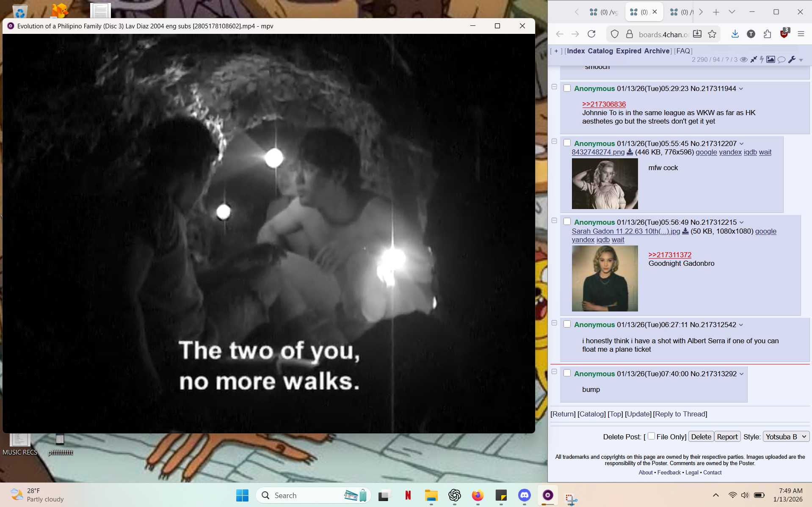Open the post menu arrow for No.217313292
The width and height of the screenshot is (812, 507).
(x=741, y=374)
